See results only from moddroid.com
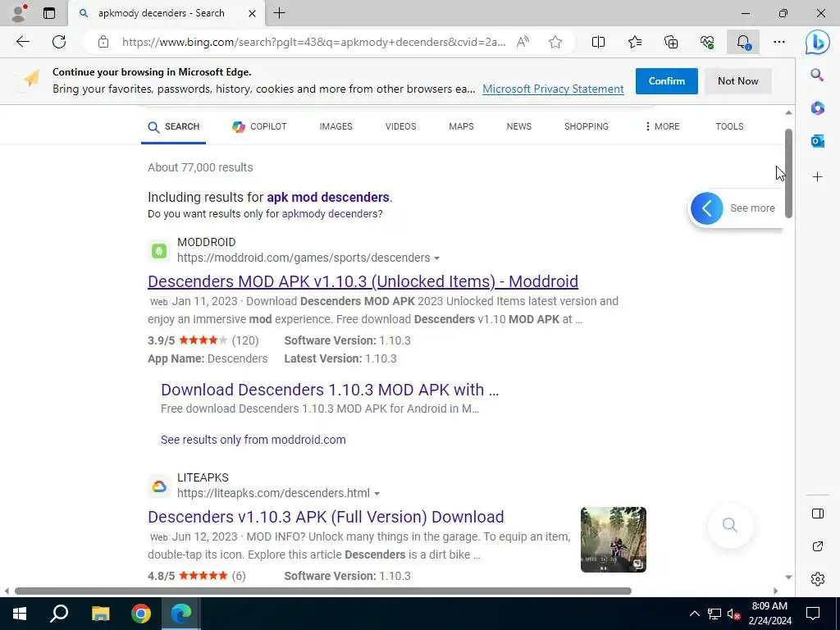Viewport: 840px width, 630px height. (253, 440)
